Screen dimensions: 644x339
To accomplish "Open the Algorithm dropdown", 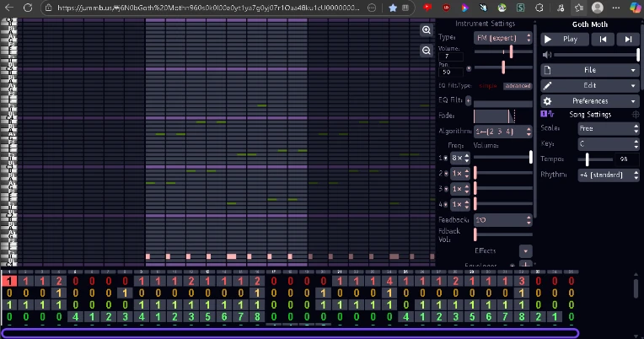I will pyautogui.click(x=503, y=132).
